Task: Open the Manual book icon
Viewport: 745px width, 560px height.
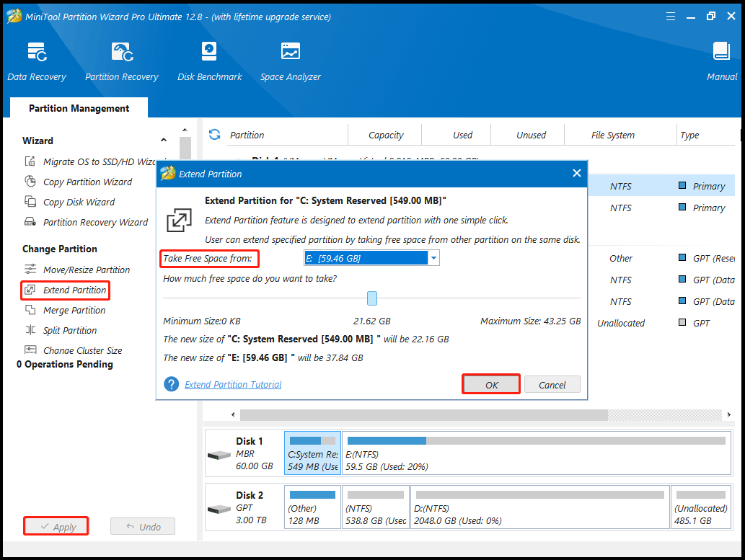Action: click(721, 62)
